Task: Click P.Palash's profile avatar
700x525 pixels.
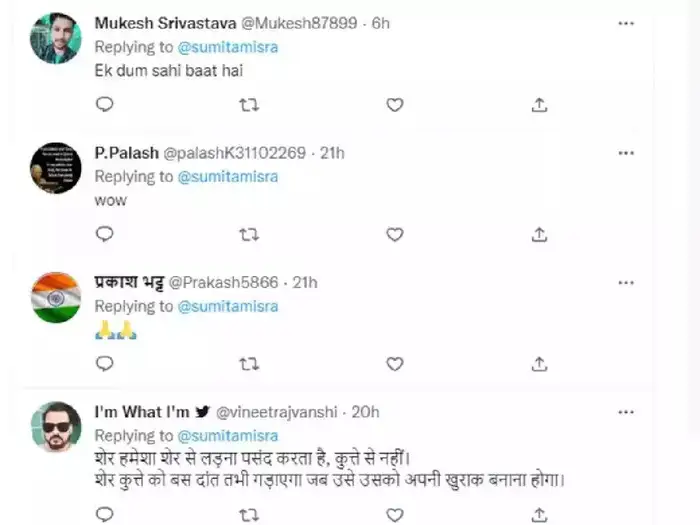Action: 55,167
